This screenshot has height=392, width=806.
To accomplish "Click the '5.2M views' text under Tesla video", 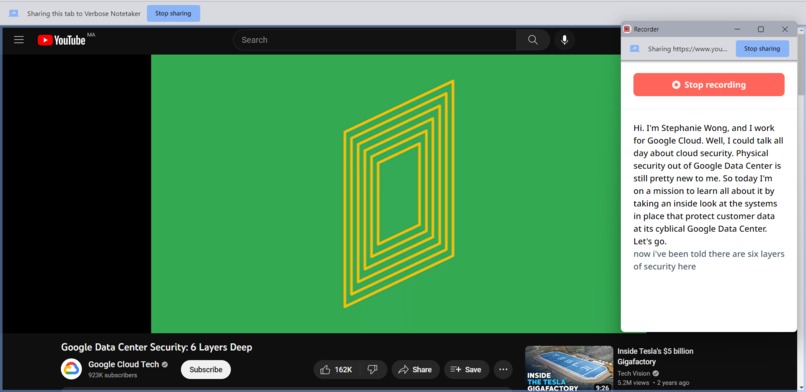I will pyautogui.click(x=633, y=383).
